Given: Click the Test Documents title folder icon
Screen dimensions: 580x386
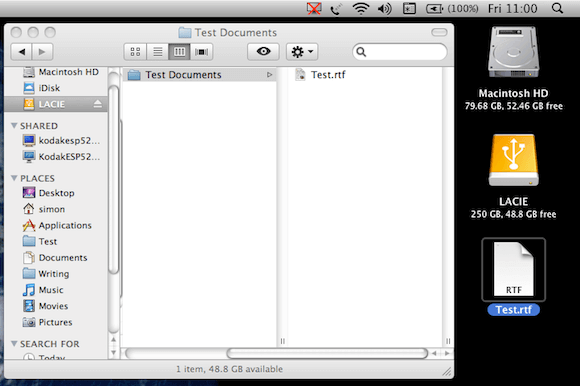Looking at the screenshot, I should point(185,33).
